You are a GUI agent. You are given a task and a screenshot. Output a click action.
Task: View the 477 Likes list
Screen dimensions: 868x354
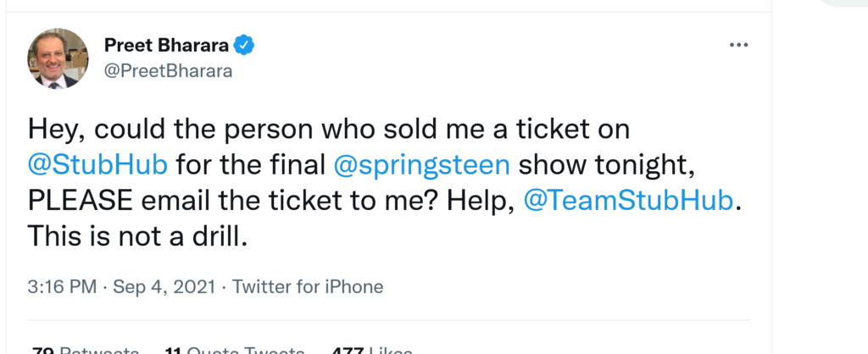click(x=373, y=349)
